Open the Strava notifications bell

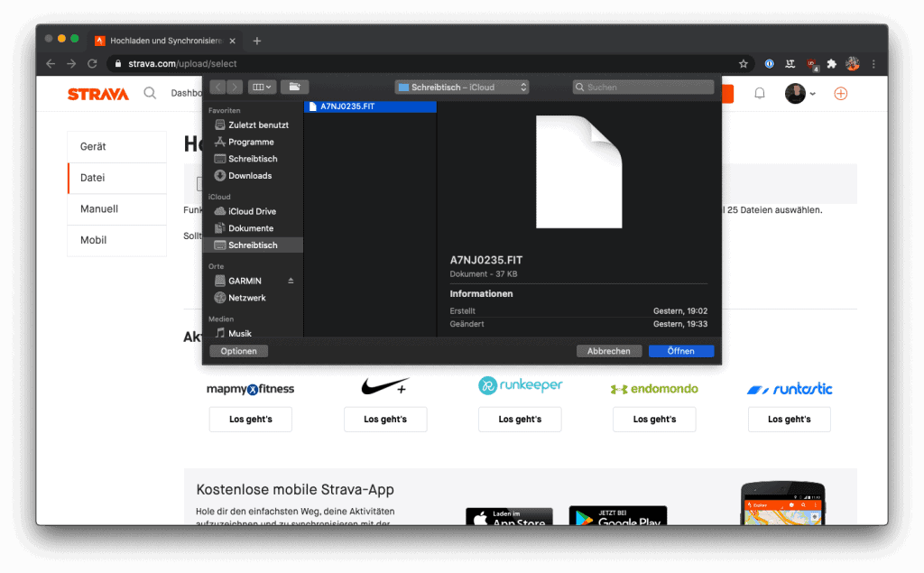pyautogui.click(x=760, y=93)
